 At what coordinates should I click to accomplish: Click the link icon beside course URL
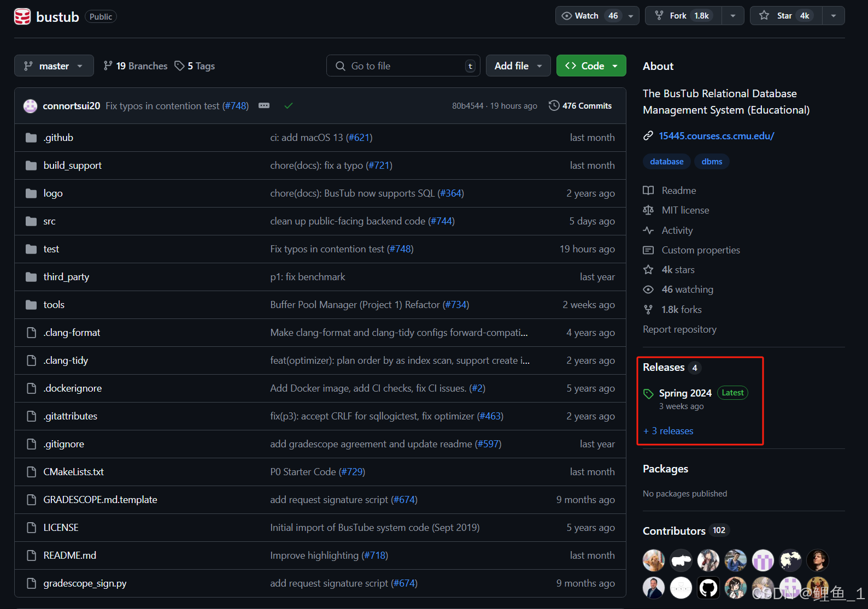coord(648,135)
